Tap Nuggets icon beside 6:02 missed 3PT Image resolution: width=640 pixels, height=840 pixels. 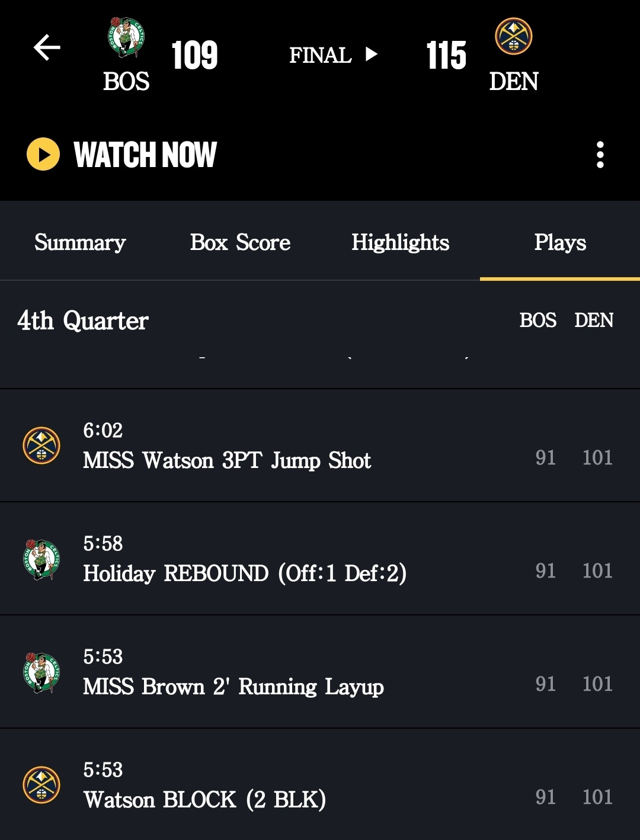click(41, 445)
